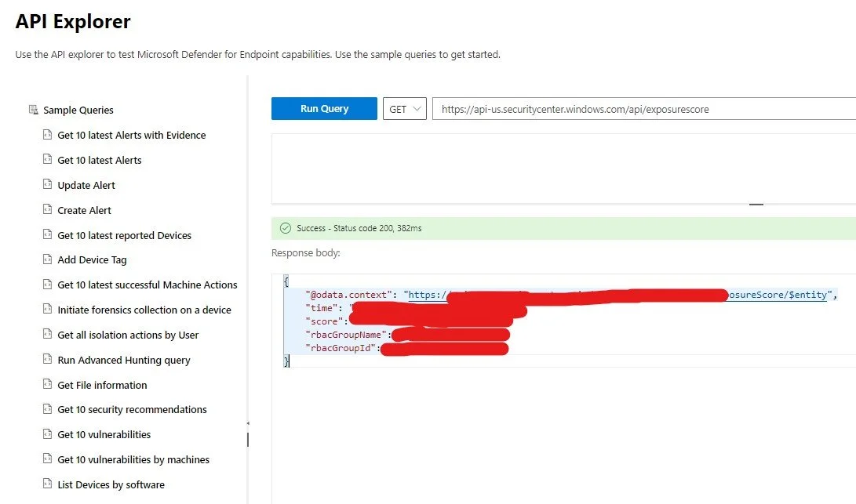Load the Get 10 latest Alerts query
856x504 pixels.
tap(100, 161)
